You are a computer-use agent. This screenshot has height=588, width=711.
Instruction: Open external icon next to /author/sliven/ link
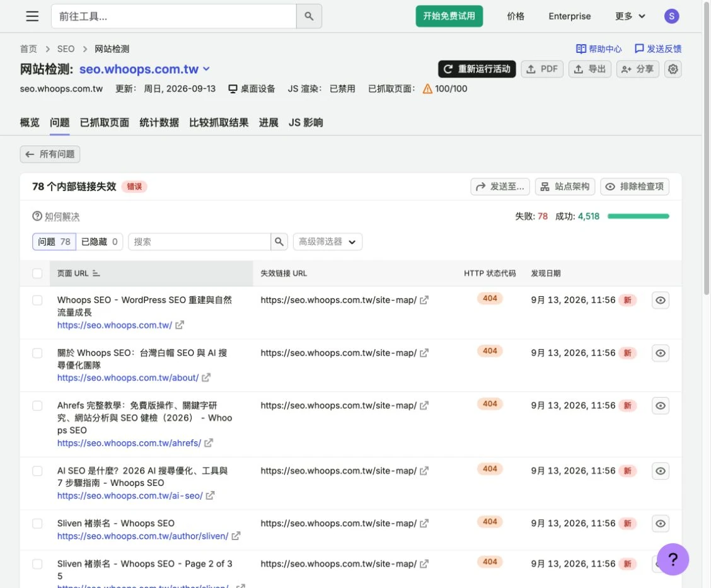pyautogui.click(x=236, y=536)
